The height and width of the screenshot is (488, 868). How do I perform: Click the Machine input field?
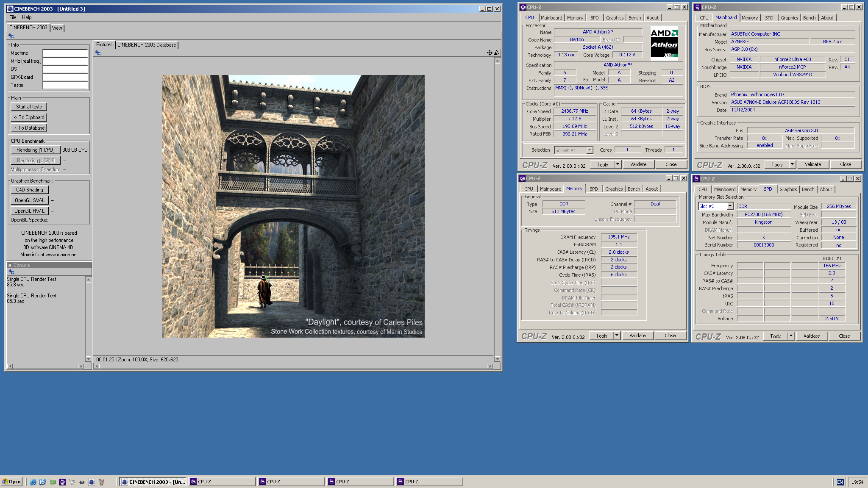pos(65,53)
